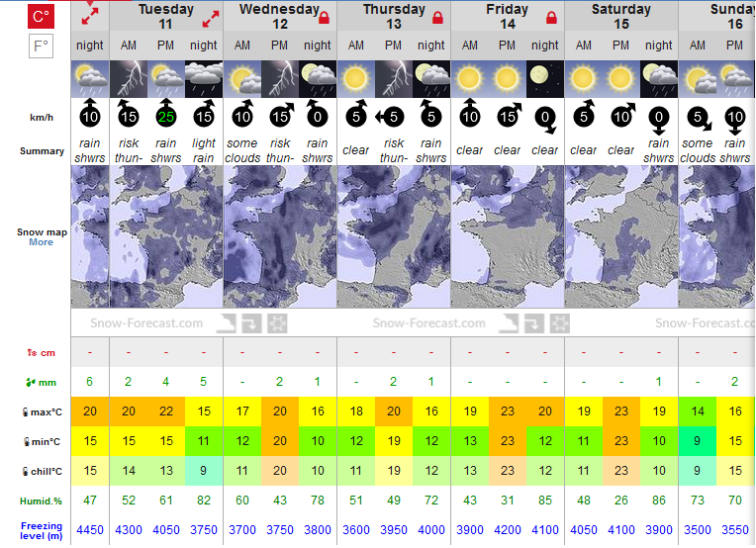Click humidity value 82 for Tuesday night
Viewport: 756px width, 548px height.
pos(204,501)
